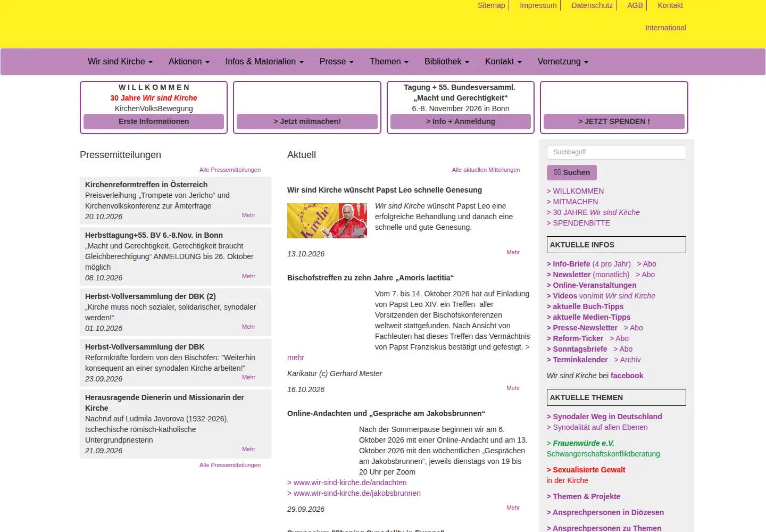The width and height of the screenshot is (766, 532).
Task: Follow the www.wir-sind-kirche.de/jakobsbrunnen link
Action: click(x=354, y=493)
